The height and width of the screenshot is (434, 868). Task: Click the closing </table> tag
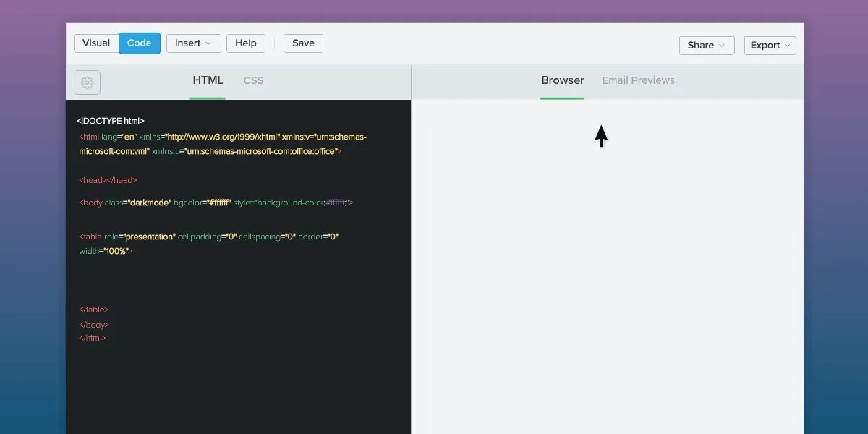click(94, 310)
